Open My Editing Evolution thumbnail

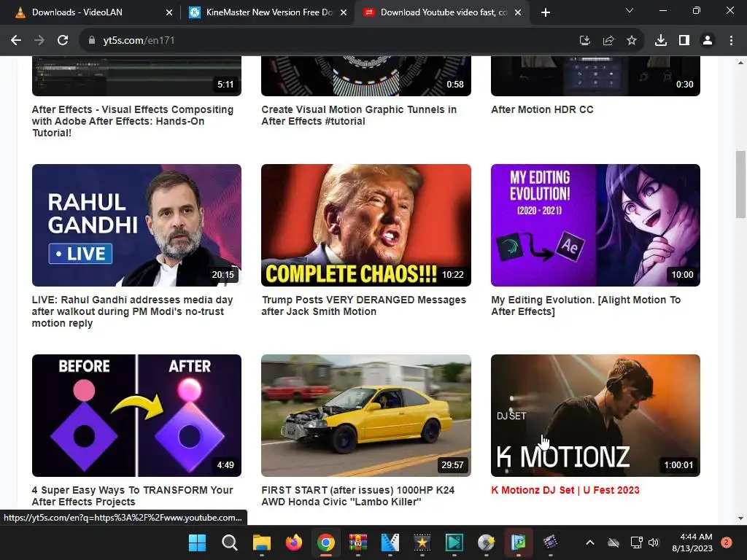point(595,225)
